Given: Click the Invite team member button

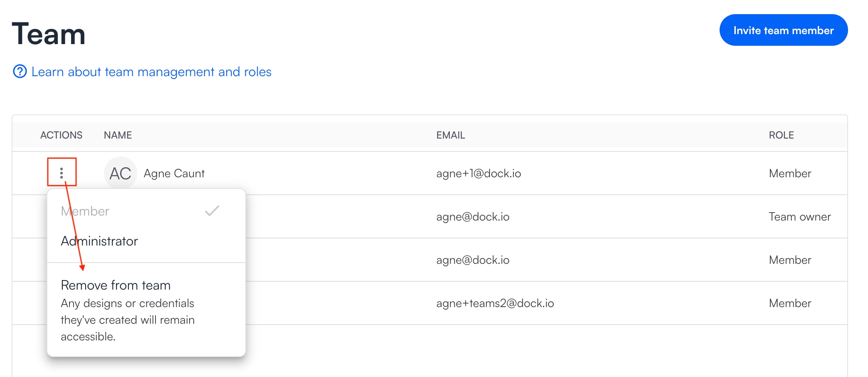Looking at the screenshot, I should pyautogui.click(x=783, y=30).
